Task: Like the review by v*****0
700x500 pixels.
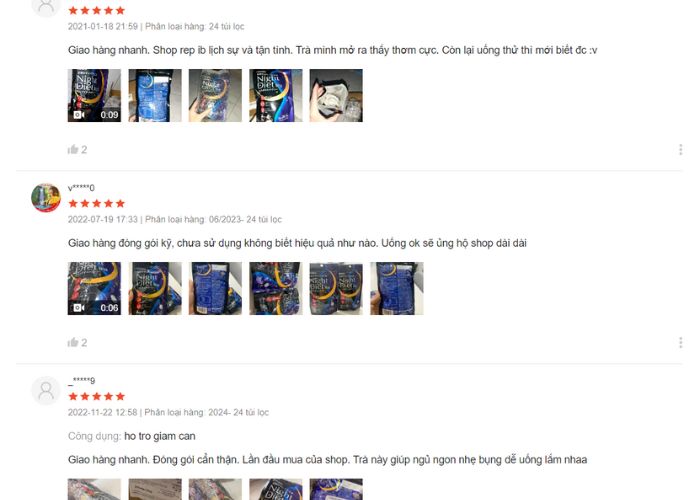Action: coord(73,342)
